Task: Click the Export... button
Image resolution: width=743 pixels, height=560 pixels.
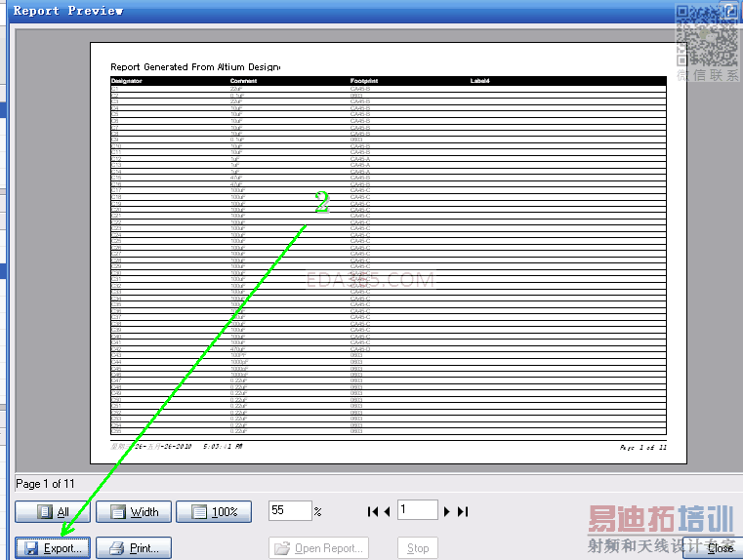Action: 53,548
